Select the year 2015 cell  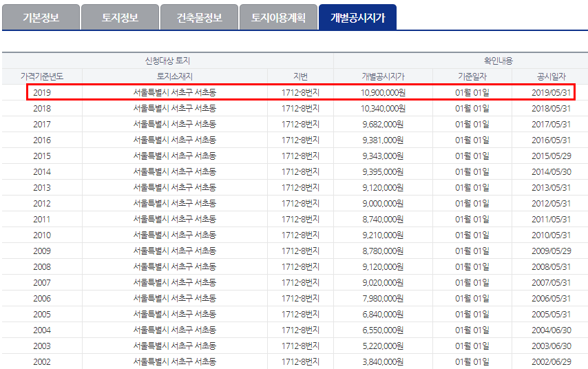pos(42,156)
